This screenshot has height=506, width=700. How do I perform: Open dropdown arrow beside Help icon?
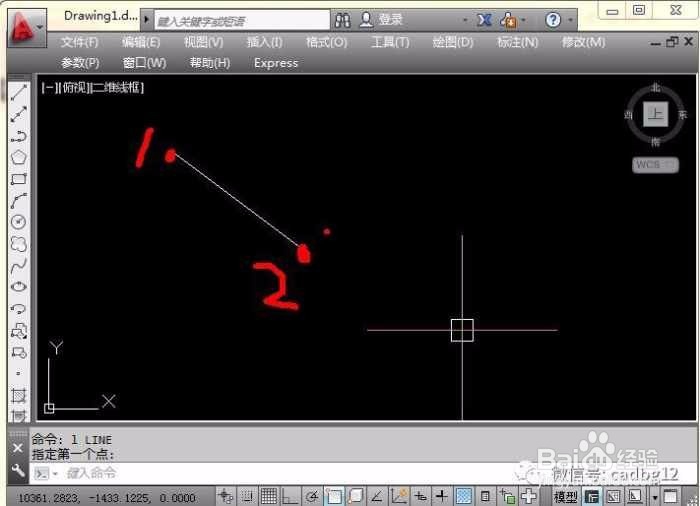tap(570, 20)
